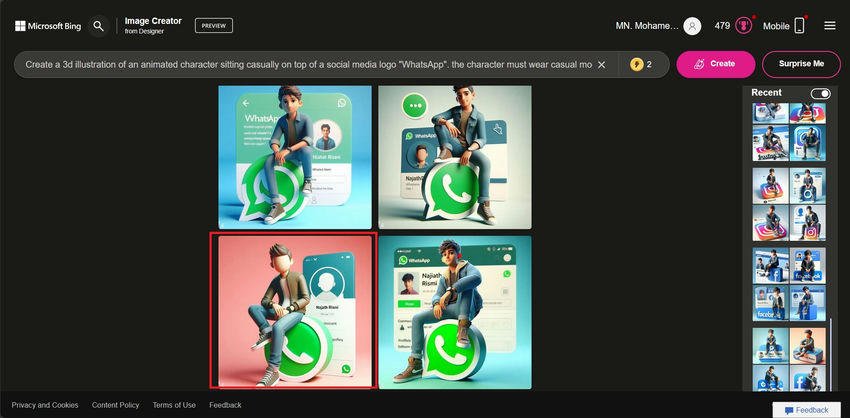Open the search magnifier icon
Image resolution: width=850 pixels, height=418 pixels.
(98, 26)
